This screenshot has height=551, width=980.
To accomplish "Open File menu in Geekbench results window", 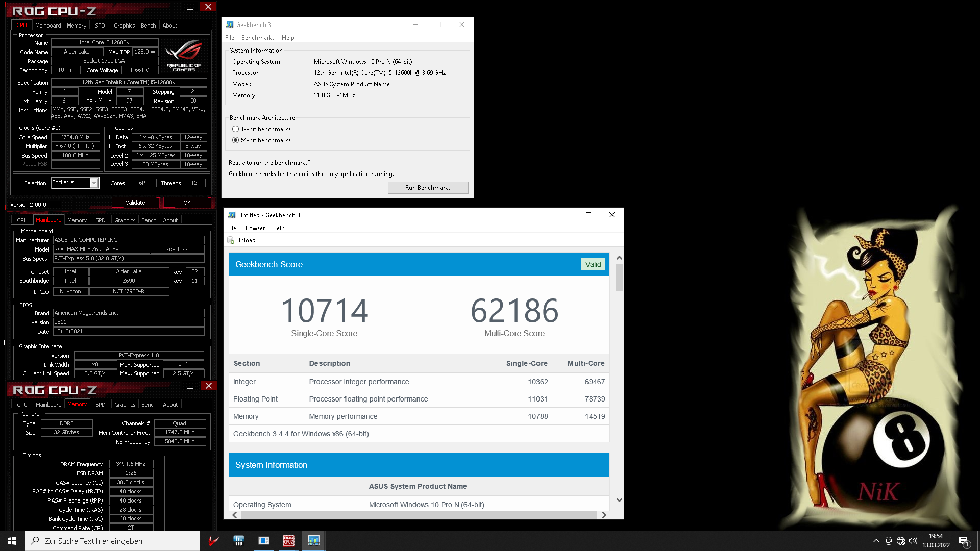I will coord(232,228).
